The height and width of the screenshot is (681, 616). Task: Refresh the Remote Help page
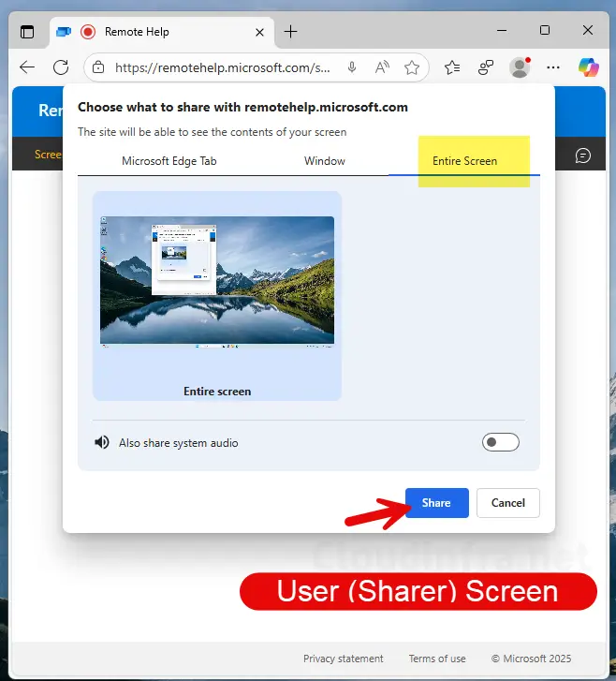61,67
